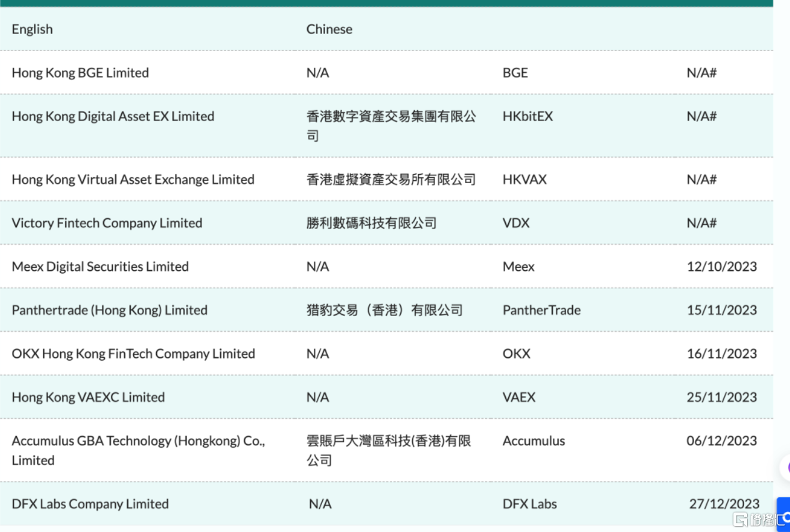Click N/A Chinese name in BGE row
The image size is (790, 532).
pyautogui.click(x=318, y=73)
